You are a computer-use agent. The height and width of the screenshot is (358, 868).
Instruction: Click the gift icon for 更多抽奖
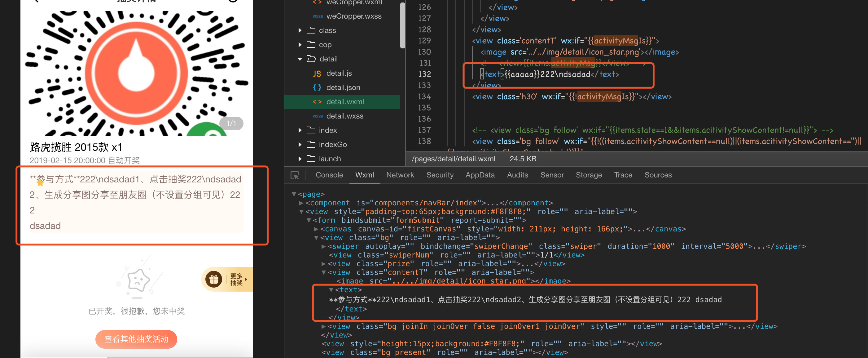tap(214, 279)
